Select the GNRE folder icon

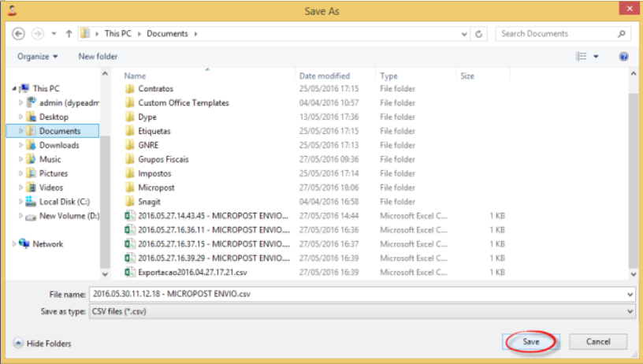[x=130, y=145]
